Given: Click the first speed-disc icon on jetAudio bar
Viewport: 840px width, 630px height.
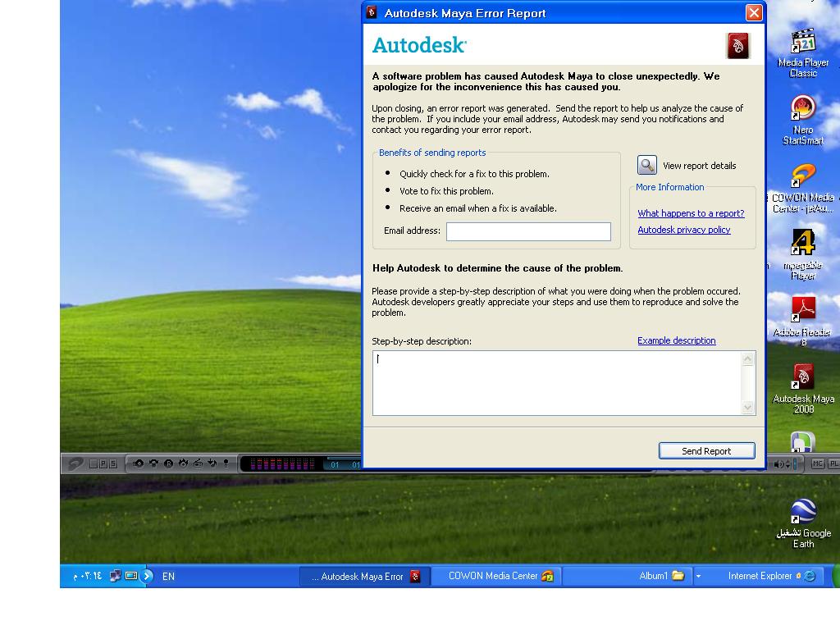Looking at the screenshot, I should click(138, 463).
